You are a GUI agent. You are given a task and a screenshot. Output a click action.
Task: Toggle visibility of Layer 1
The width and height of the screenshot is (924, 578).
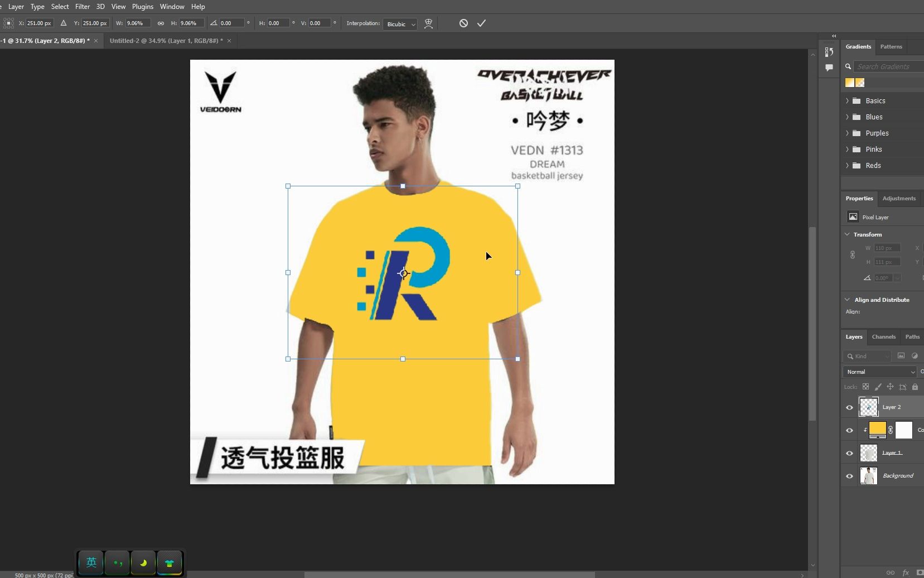pyautogui.click(x=849, y=452)
